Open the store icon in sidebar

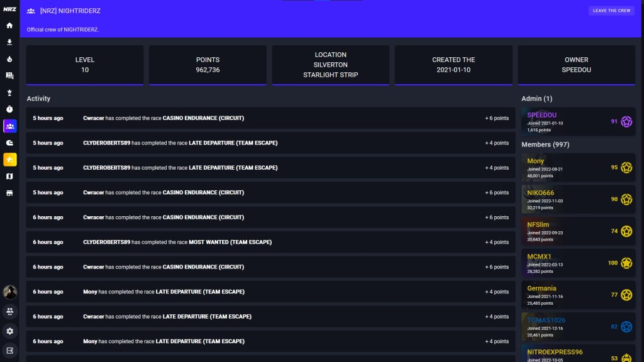[x=9, y=194]
